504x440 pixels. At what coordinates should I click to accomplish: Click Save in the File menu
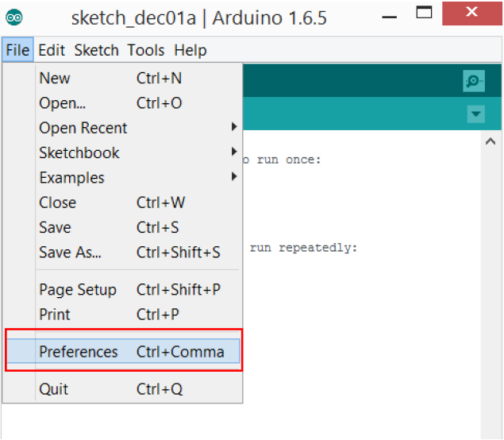pos(55,228)
